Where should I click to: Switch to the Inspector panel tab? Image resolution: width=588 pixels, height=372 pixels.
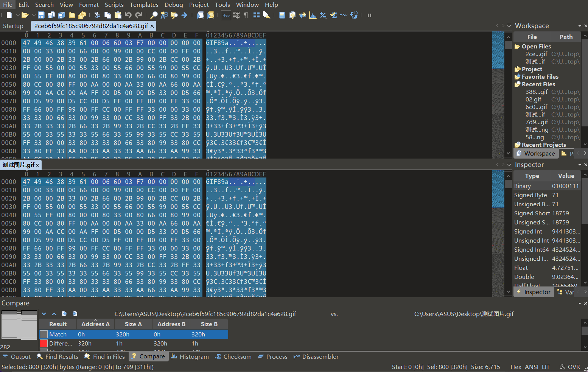tap(534, 292)
